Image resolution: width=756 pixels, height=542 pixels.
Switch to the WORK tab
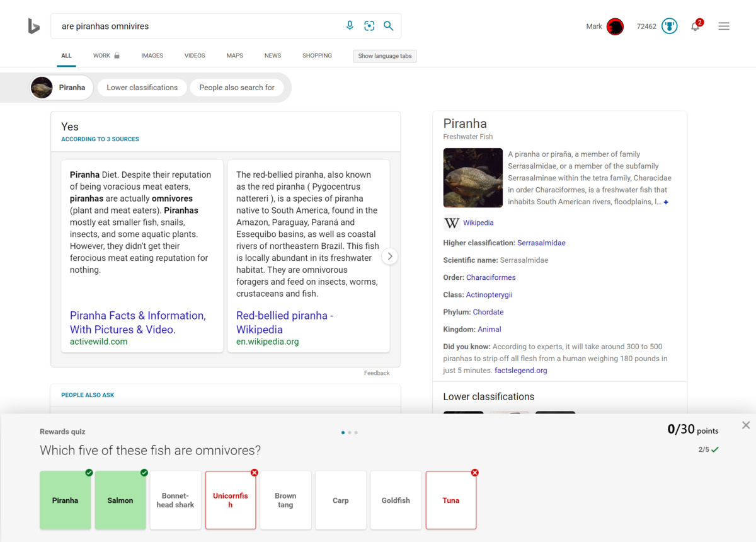tap(106, 55)
